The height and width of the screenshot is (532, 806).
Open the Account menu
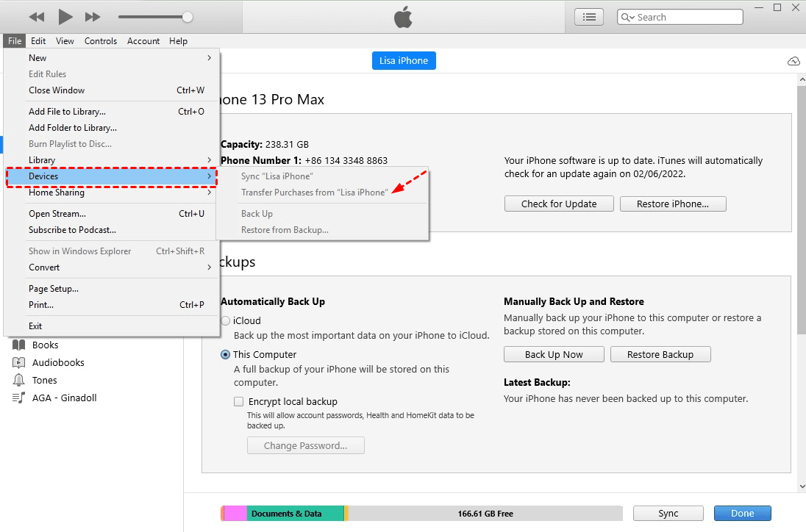143,41
